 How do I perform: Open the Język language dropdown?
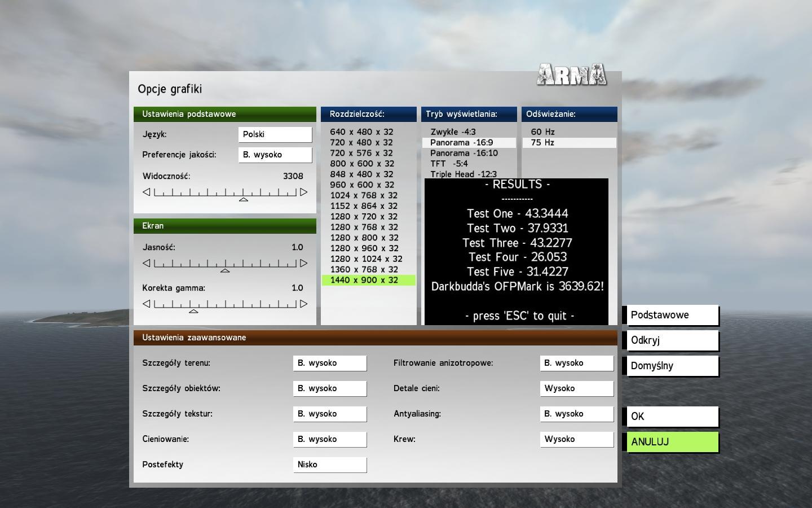(x=275, y=134)
